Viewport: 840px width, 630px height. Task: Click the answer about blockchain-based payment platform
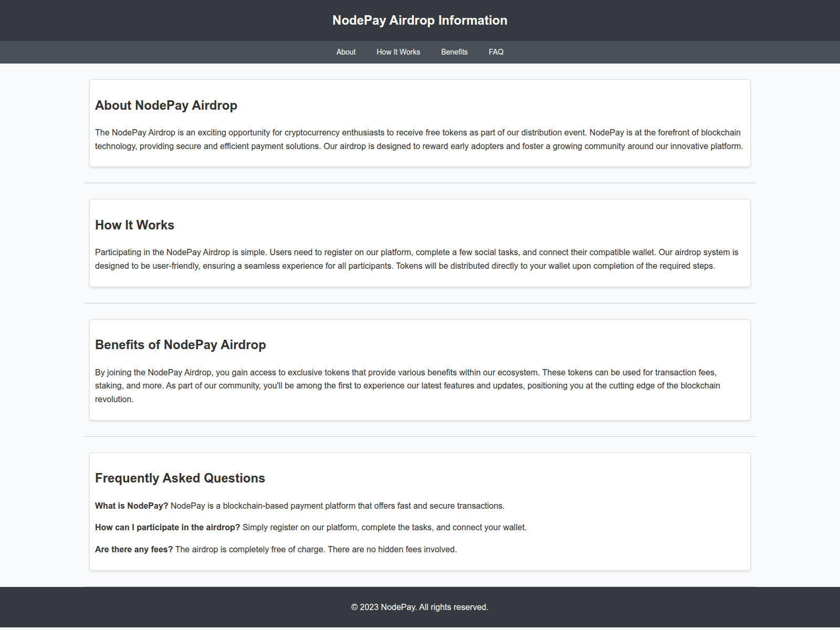(x=337, y=506)
